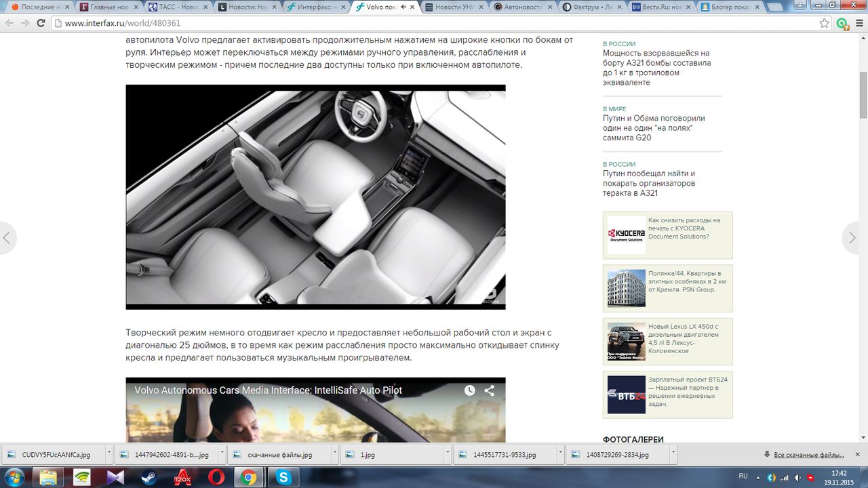The height and width of the screenshot is (488, 868).
Task: Open AutoCAD from the taskbar
Action: pyautogui.click(x=182, y=477)
